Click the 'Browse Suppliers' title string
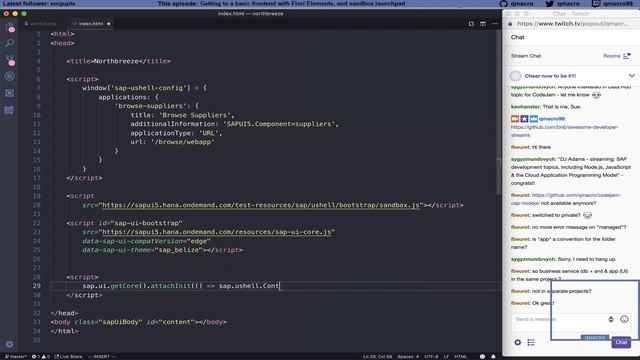The width and height of the screenshot is (640, 360). click(x=195, y=115)
